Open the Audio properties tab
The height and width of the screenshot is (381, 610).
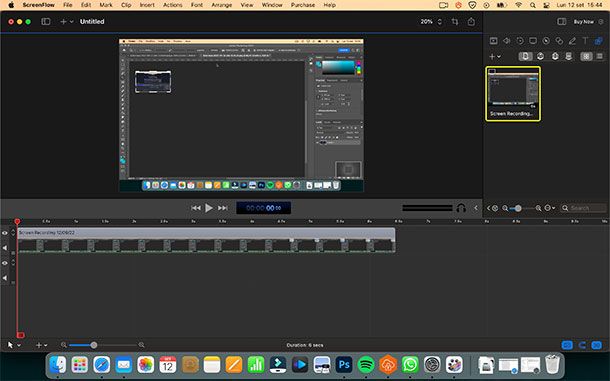click(x=507, y=40)
